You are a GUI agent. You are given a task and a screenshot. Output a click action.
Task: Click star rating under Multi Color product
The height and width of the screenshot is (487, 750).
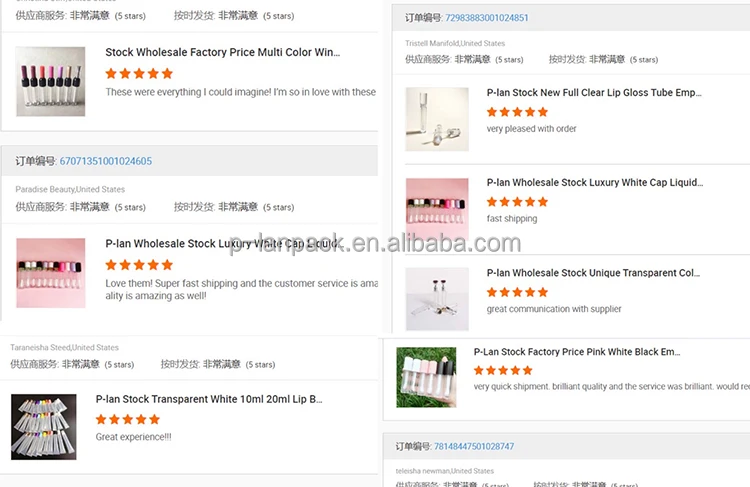(139, 73)
